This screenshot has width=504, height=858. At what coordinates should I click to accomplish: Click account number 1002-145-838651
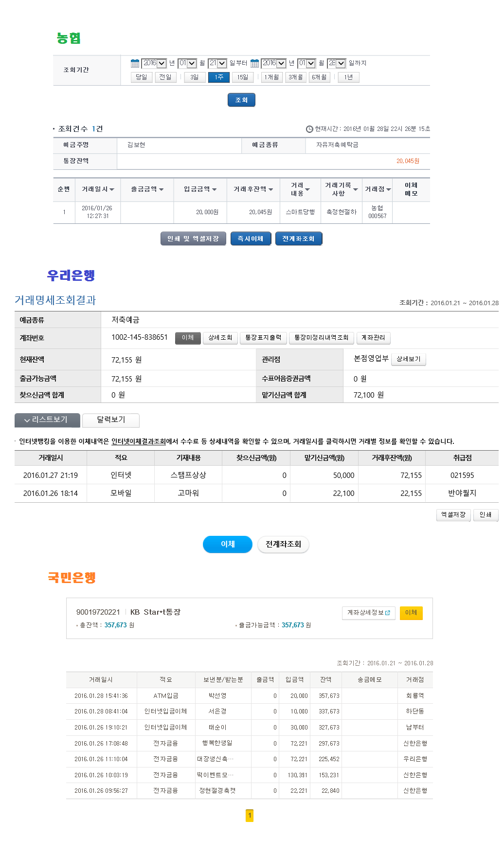click(x=140, y=337)
